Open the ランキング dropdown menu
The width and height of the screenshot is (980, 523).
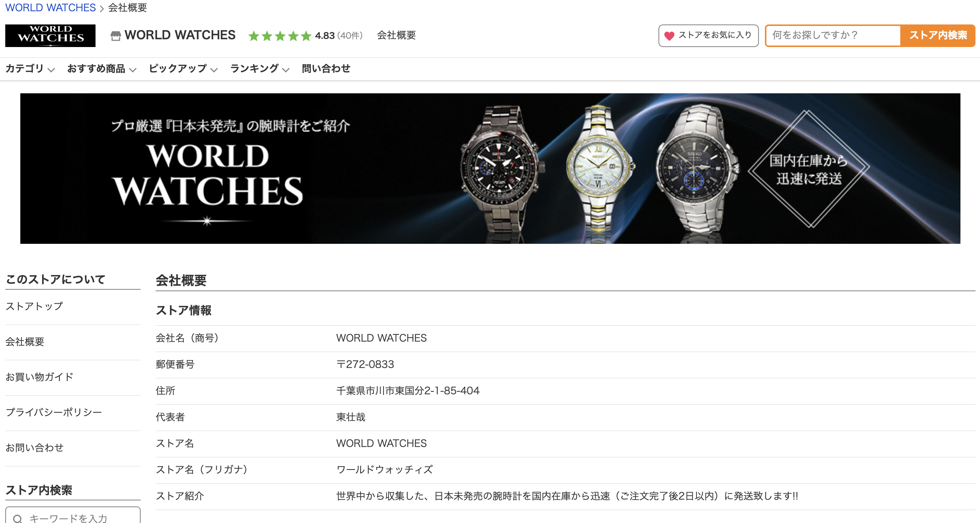coord(260,68)
